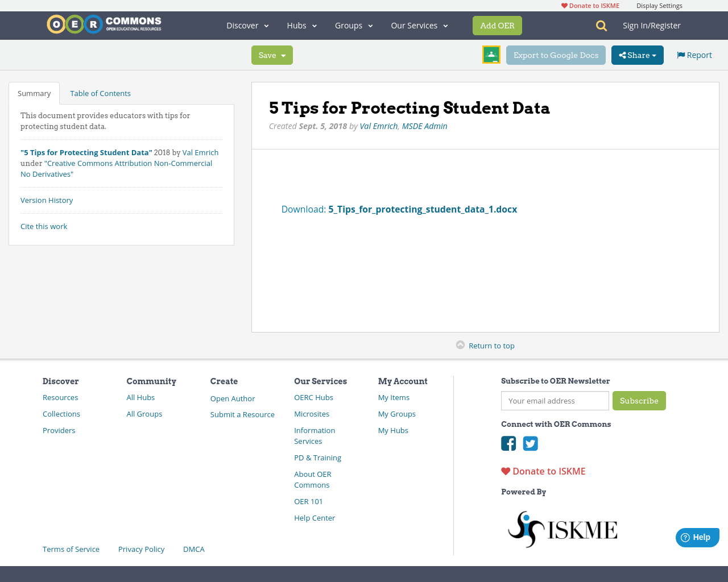Expand the Share dropdown
Screen dimensions: 728x582
pyautogui.click(x=637, y=55)
